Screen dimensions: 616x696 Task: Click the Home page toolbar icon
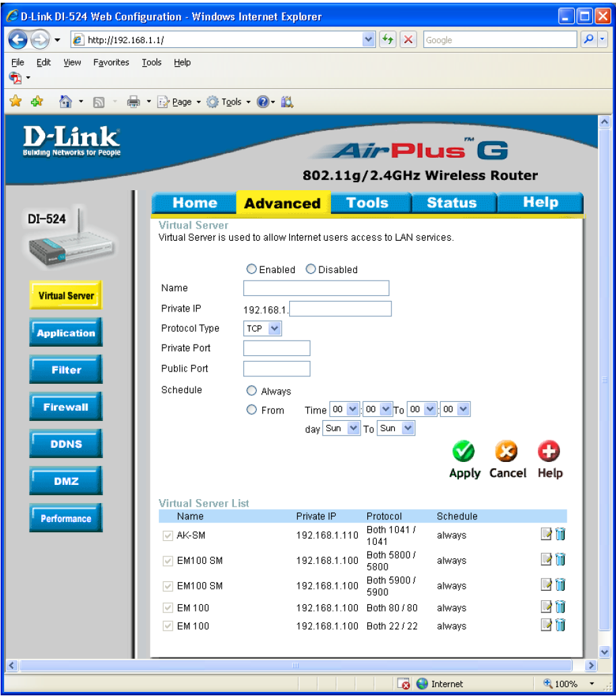click(65, 102)
